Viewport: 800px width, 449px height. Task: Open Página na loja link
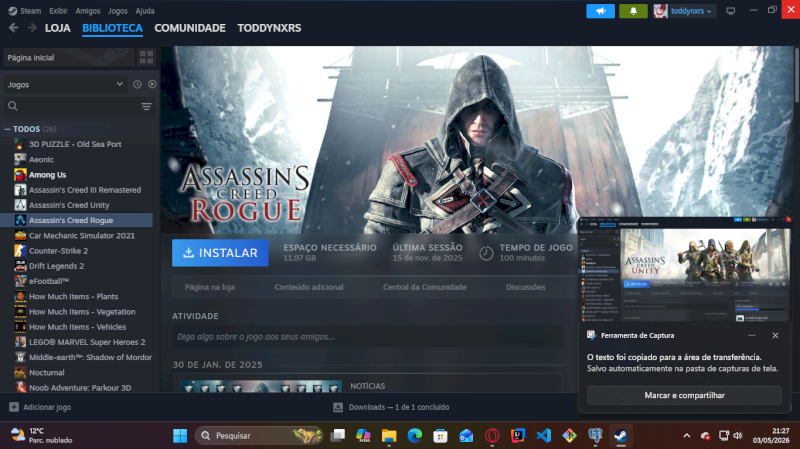coord(210,287)
